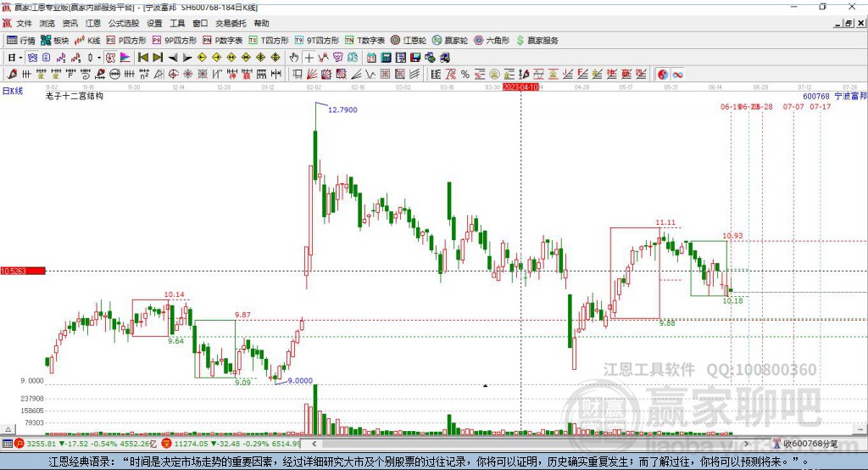Open the 9T四方形 tool
Viewport: 868px width, 470px height.
pos(317,41)
